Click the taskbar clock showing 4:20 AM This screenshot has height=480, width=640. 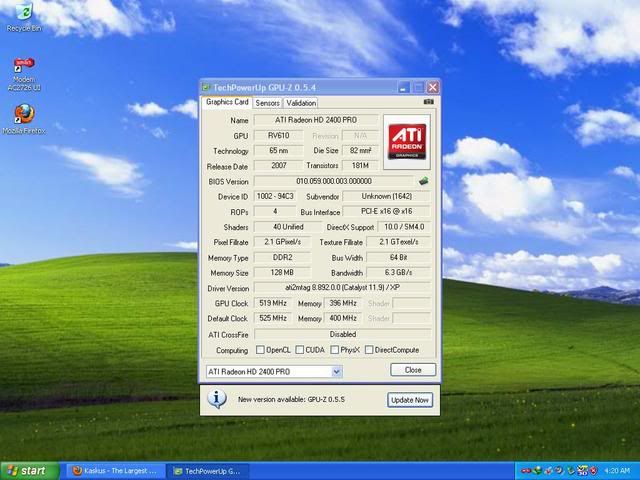(617, 471)
